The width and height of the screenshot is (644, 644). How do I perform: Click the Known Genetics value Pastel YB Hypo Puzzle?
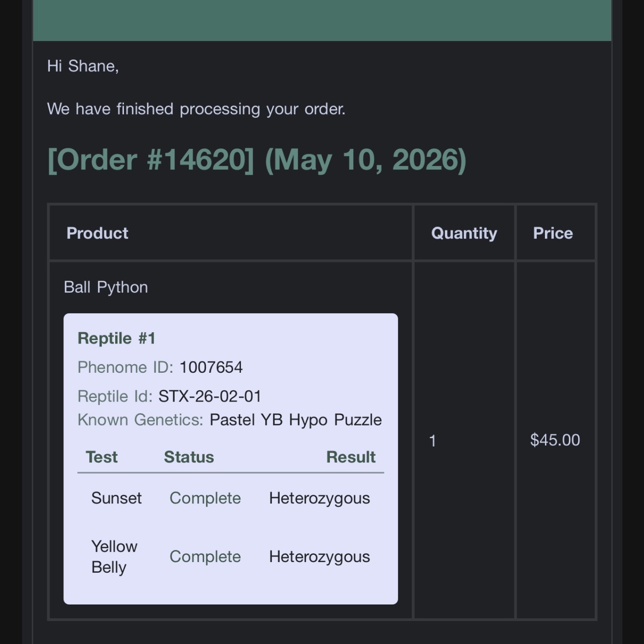[296, 420]
